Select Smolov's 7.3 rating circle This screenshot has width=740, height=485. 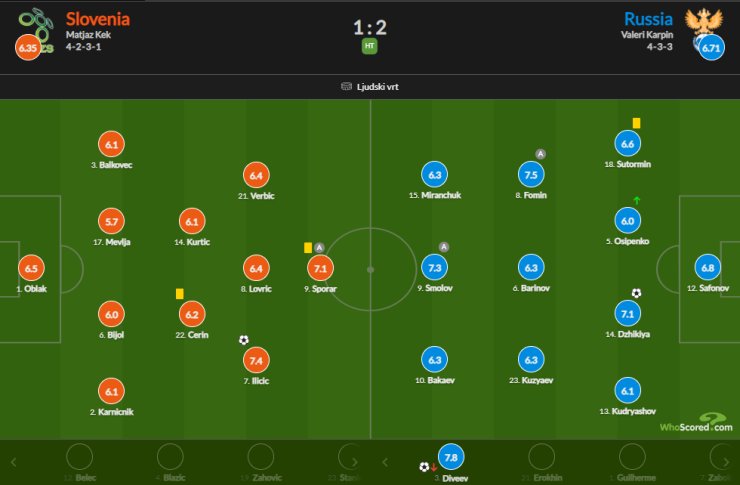434,268
